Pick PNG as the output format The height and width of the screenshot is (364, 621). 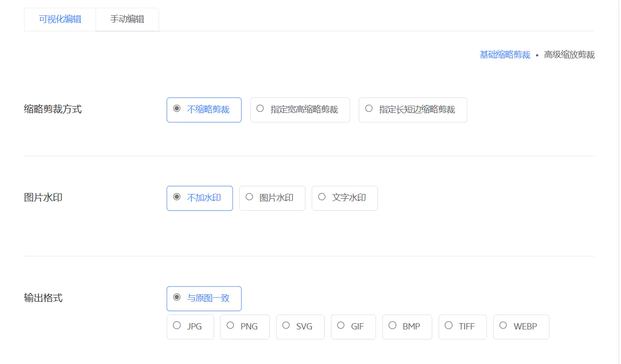pos(245,327)
